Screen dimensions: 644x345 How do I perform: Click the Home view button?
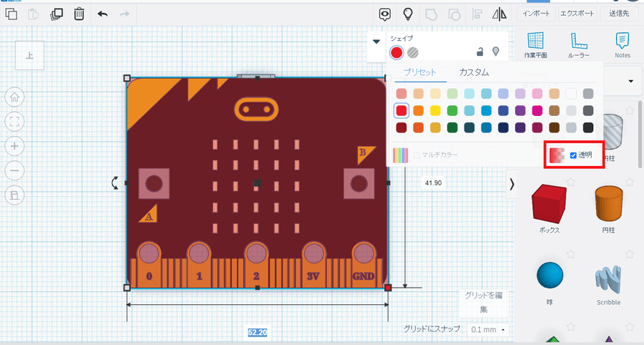tap(15, 97)
